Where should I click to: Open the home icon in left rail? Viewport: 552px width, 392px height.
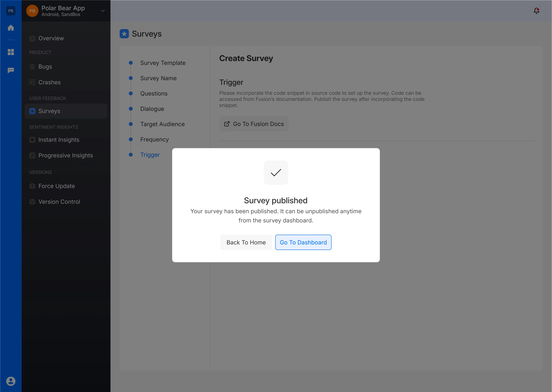tap(11, 28)
